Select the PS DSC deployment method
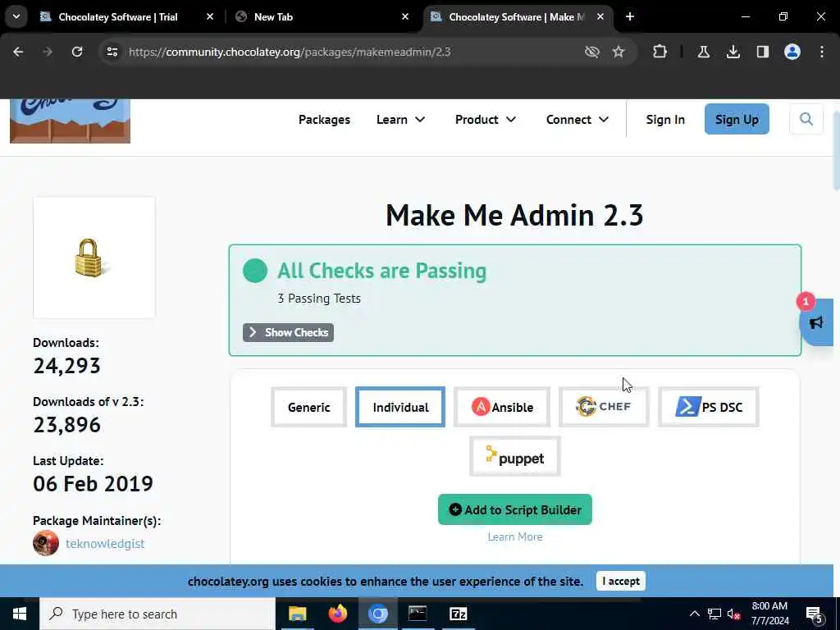This screenshot has height=630, width=840. 709,407
